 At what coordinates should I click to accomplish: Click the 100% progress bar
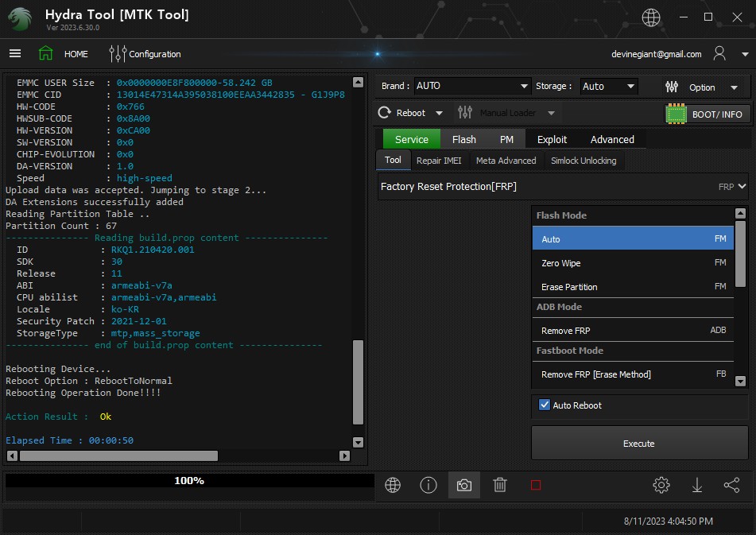(189, 480)
